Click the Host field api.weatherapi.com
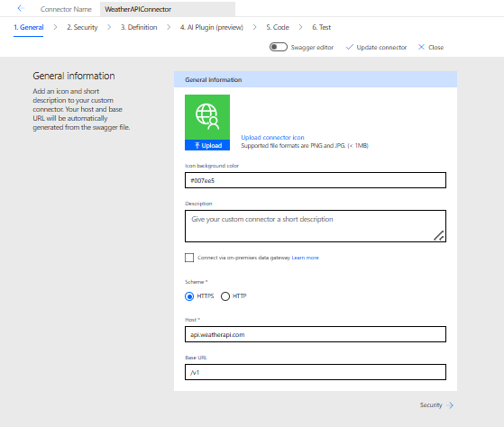The image size is (504, 427). (x=316, y=334)
